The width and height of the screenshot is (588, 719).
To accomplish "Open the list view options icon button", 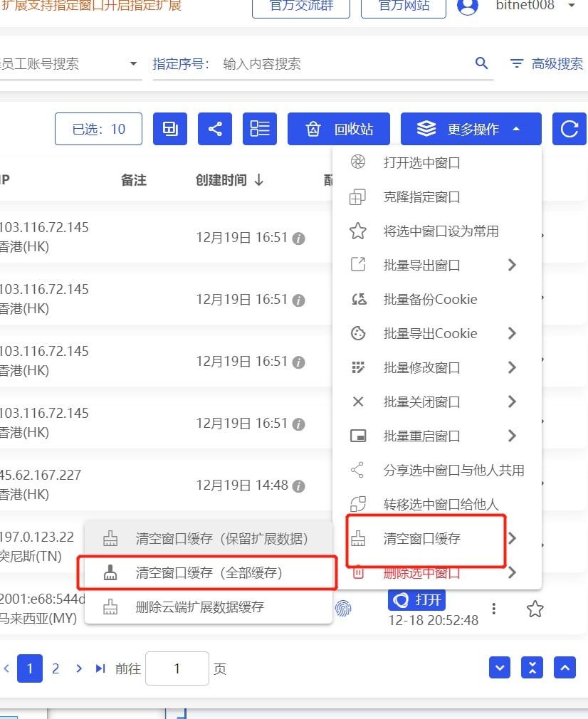I will tap(260, 129).
